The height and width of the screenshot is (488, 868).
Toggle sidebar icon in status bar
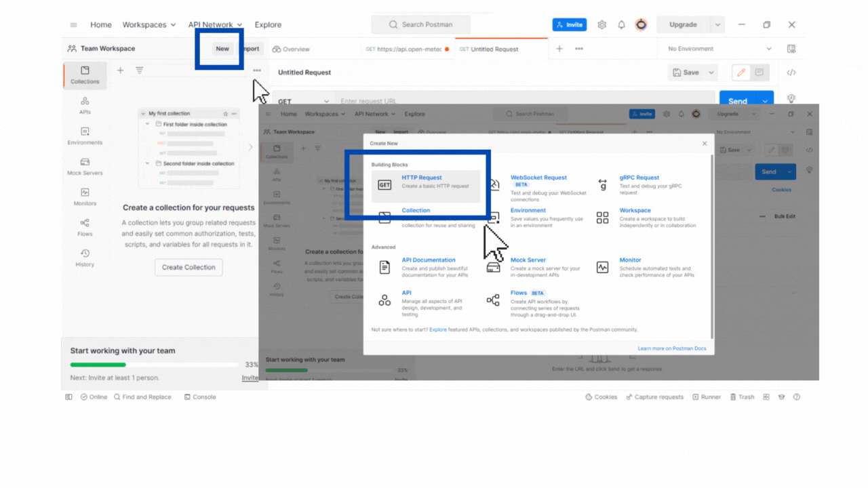68,397
